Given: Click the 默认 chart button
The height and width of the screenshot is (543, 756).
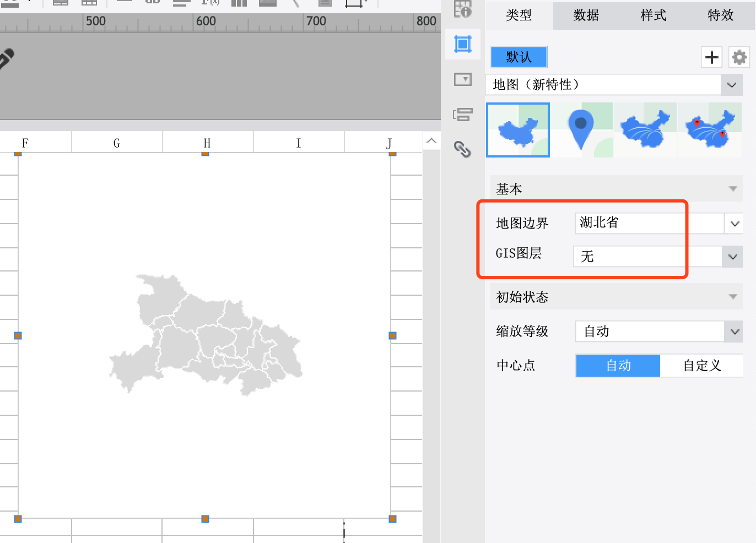Looking at the screenshot, I should 519,57.
